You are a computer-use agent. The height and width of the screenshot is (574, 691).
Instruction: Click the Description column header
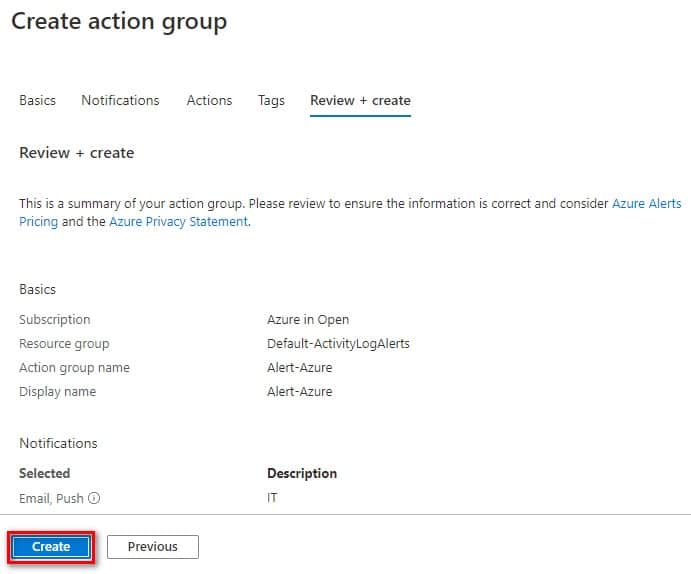click(x=301, y=473)
